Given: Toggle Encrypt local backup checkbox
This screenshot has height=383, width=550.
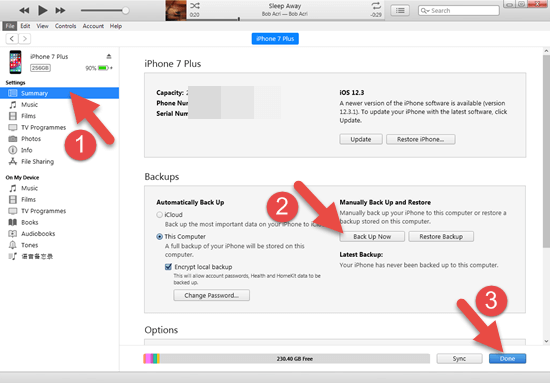Looking at the screenshot, I should (168, 267).
